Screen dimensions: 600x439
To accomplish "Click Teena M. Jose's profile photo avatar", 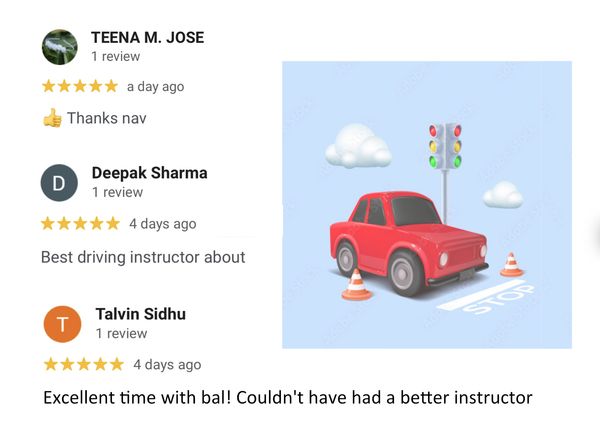I will (x=59, y=46).
